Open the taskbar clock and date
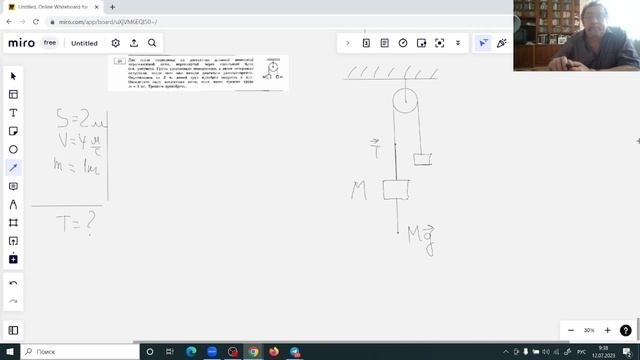The height and width of the screenshot is (360, 640). tap(603, 351)
